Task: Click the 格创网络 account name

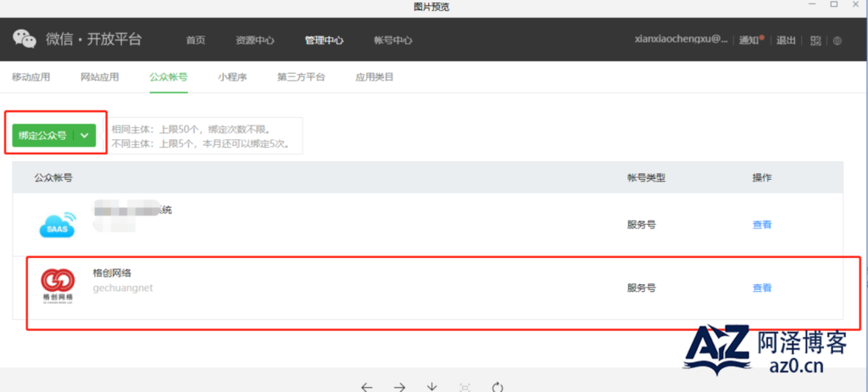Action: pyautogui.click(x=112, y=273)
